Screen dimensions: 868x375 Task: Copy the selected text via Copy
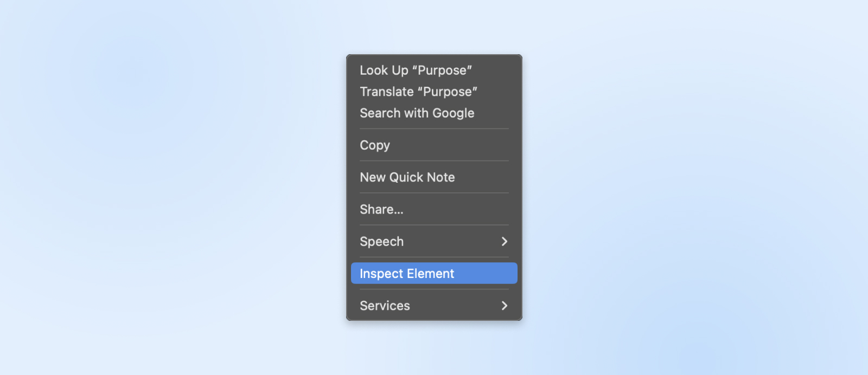(375, 145)
